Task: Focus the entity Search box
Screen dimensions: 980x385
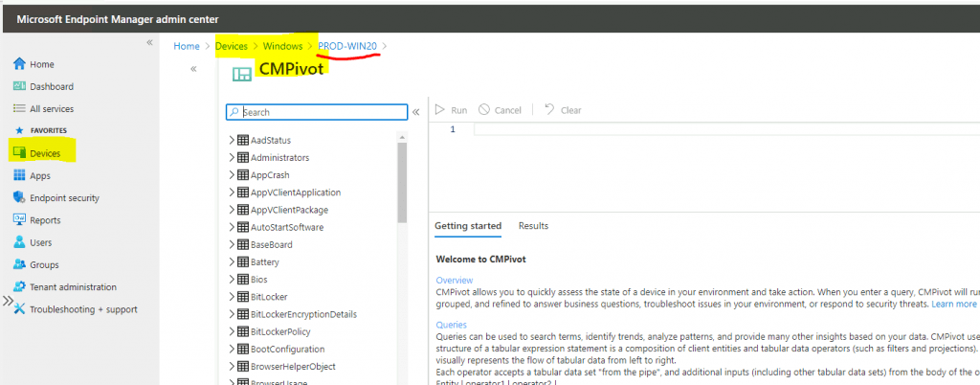Action: coord(317,112)
